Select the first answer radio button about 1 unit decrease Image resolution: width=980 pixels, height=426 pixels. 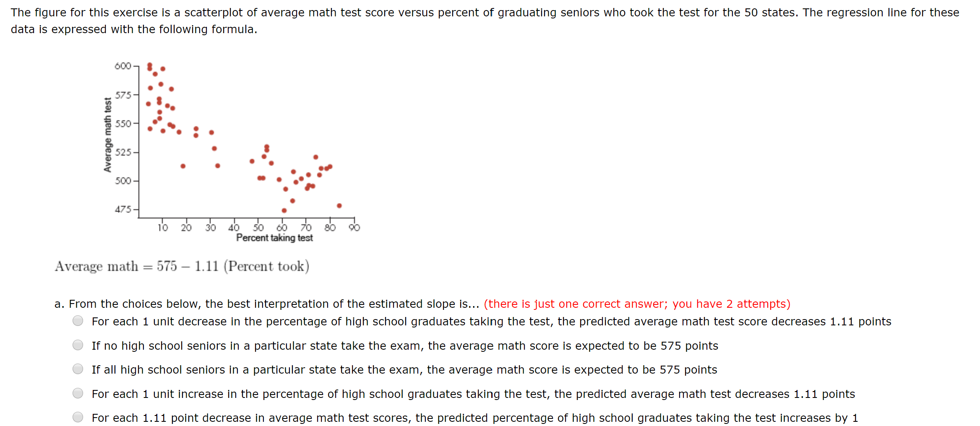point(78,321)
